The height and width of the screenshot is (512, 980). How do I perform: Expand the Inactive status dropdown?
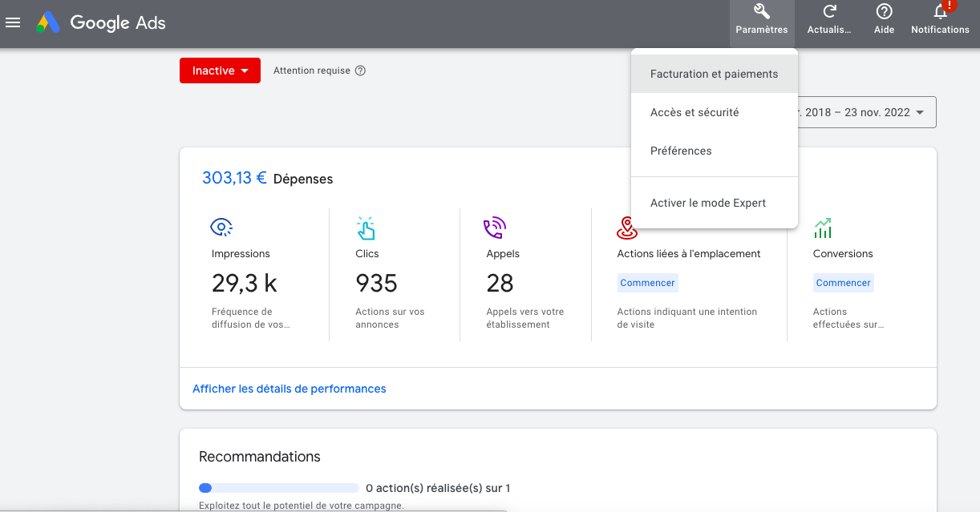(x=220, y=71)
